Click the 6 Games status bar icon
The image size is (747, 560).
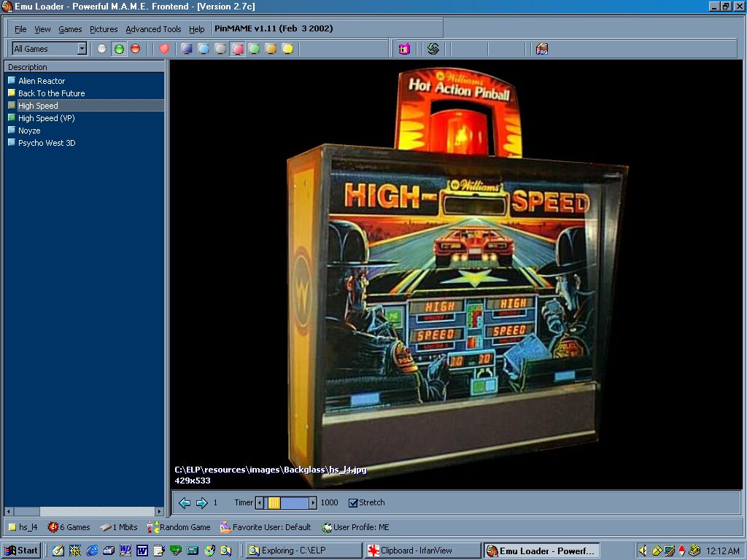tap(53, 527)
